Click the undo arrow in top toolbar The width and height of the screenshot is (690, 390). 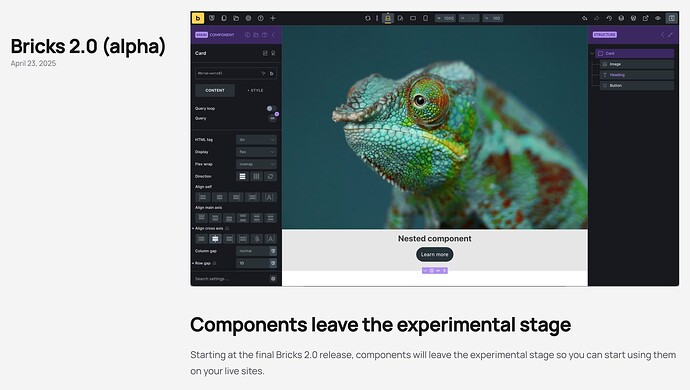(584, 18)
